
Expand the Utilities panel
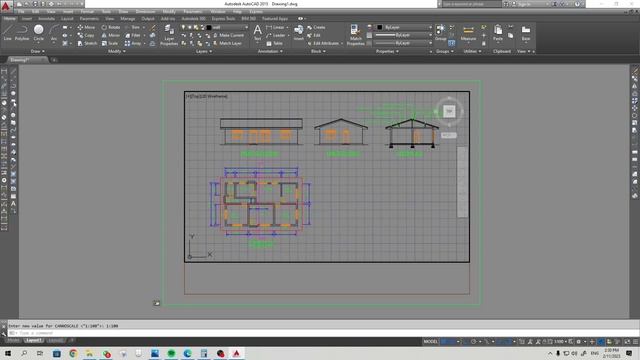472,51
